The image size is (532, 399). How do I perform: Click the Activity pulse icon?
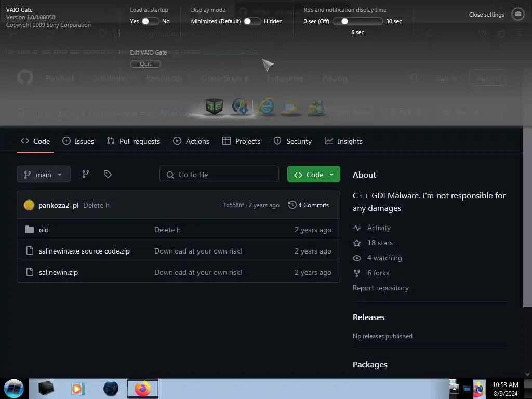(x=357, y=228)
